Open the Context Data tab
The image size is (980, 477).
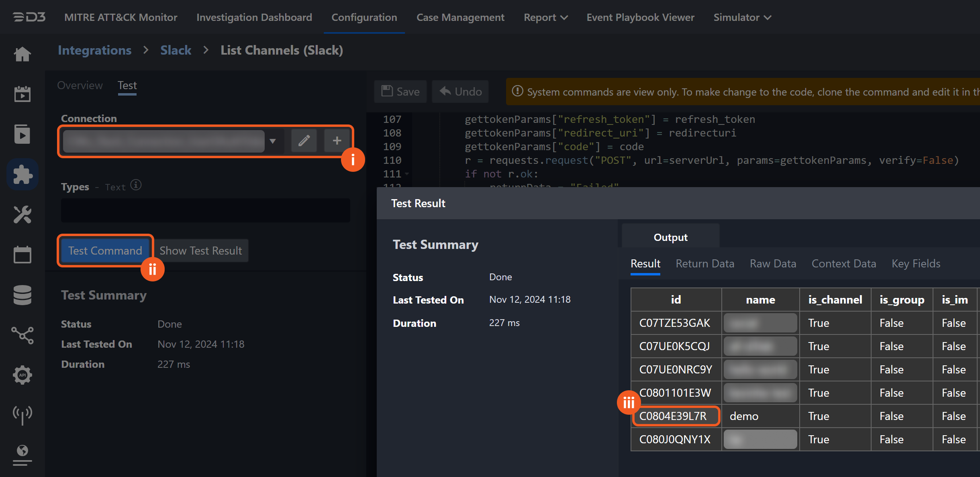pyautogui.click(x=843, y=263)
